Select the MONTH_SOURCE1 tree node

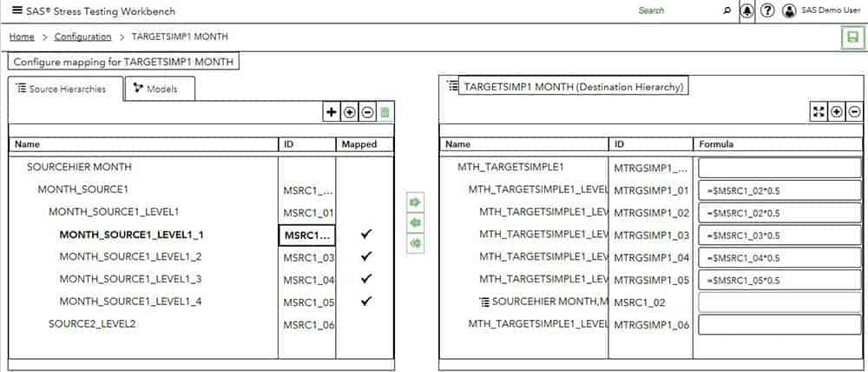pos(83,189)
